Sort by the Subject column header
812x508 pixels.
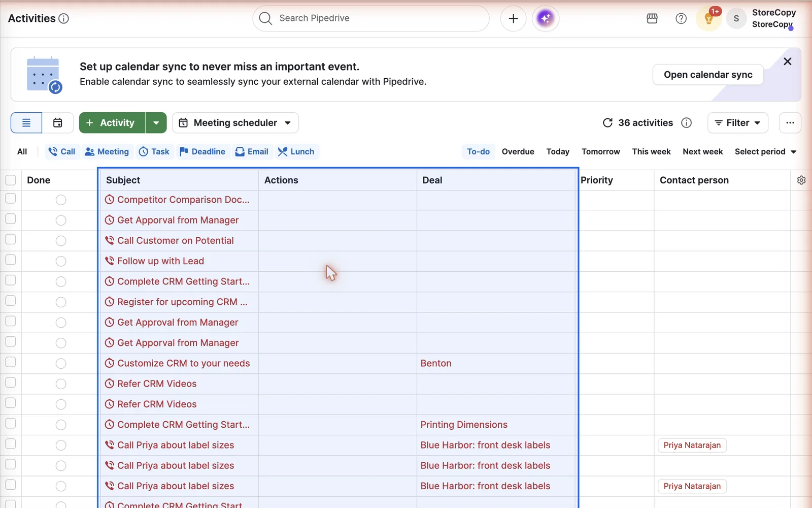pyautogui.click(x=123, y=180)
